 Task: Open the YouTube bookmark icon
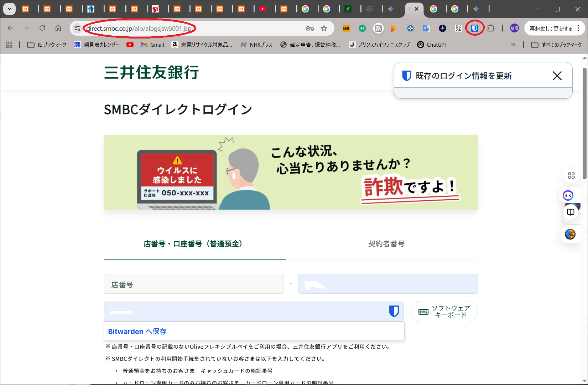click(x=130, y=45)
